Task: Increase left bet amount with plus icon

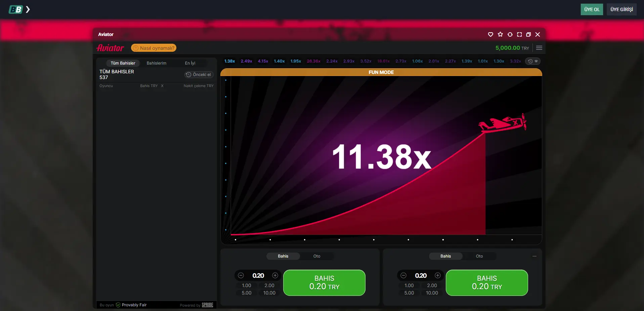Action: pyautogui.click(x=275, y=275)
